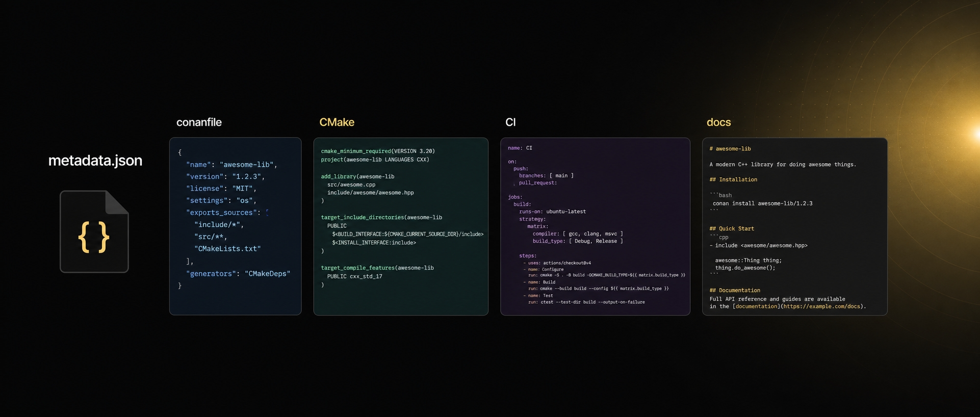This screenshot has height=417, width=980.
Task: Click the "# awesome-lib" heading in docs
Action: [x=730, y=149]
